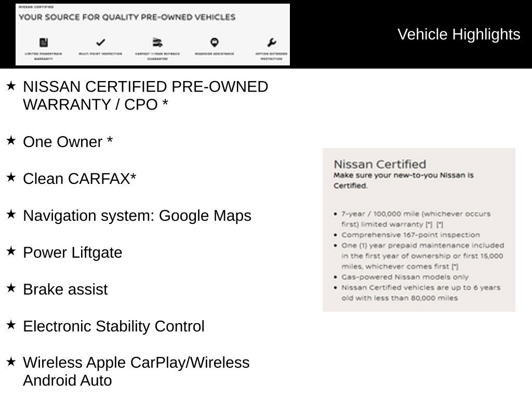This screenshot has width=532, height=399.
Task: Click the "Limited Powertrain Warranty" caption
Action: (44, 56)
